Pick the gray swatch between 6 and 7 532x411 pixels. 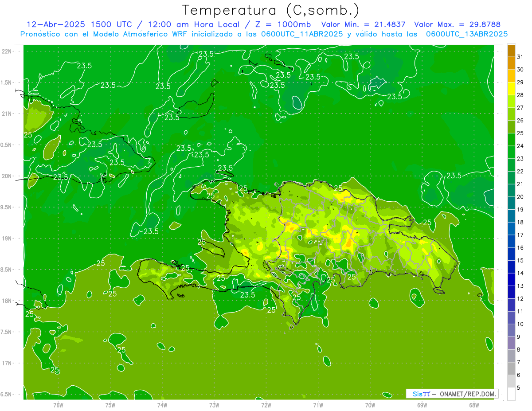pos(511,368)
